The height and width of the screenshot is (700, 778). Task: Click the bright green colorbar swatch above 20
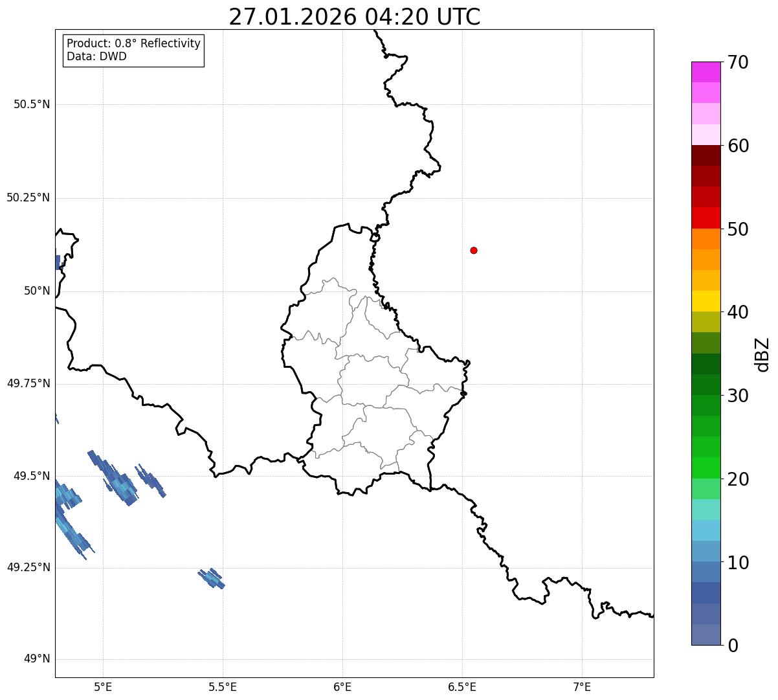(706, 468)
